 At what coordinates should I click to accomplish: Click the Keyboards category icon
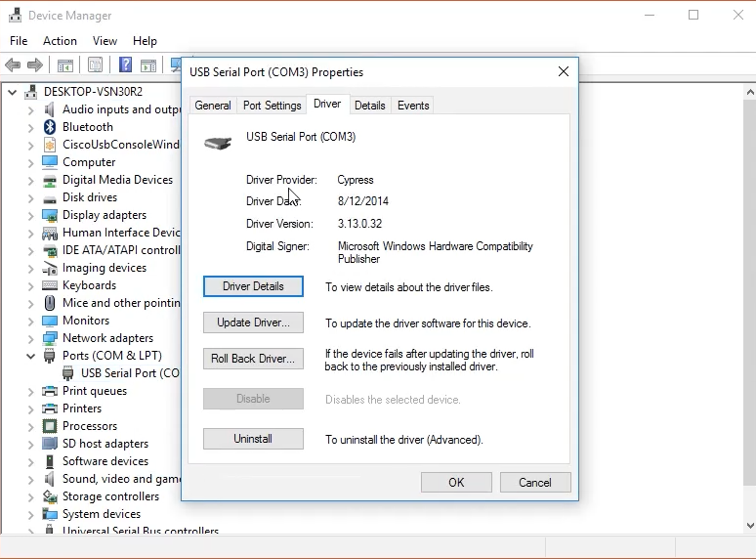pos(50,285)
